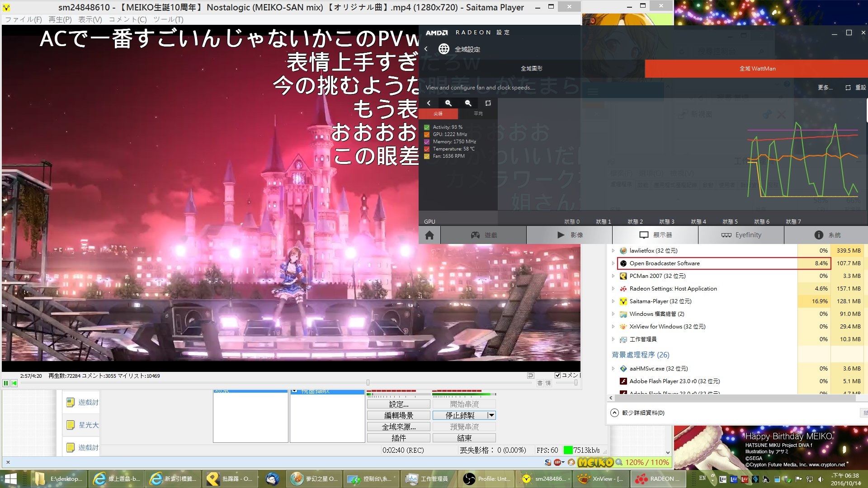This screenshot has height=488, width=868.
Task: Open the ファイル(F) menu
Action: coord(23,19)
